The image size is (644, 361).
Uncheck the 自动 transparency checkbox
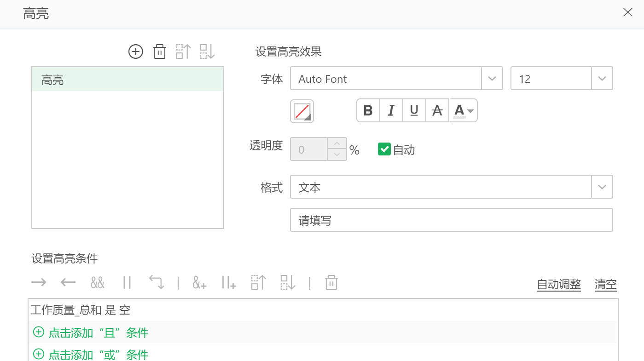click(384, 149)
